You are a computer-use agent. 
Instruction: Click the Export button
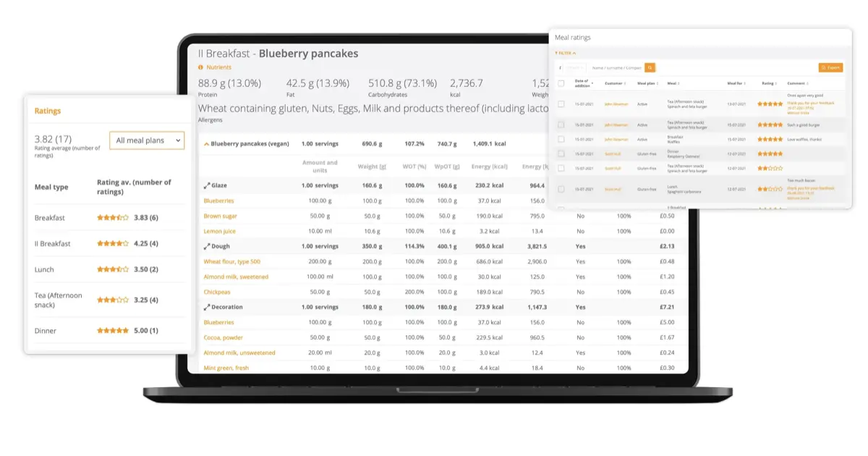(x=830, y=67)
